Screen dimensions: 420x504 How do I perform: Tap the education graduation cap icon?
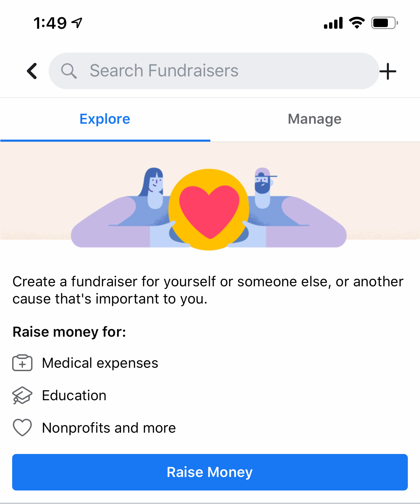pyautogui.click(x=22, y=395)
